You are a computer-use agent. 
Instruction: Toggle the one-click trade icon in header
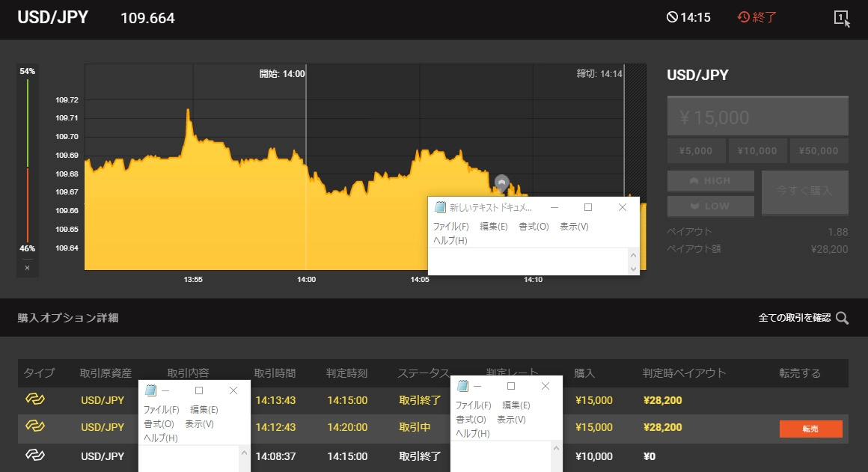pyautogui.click(x=842, y=18)
